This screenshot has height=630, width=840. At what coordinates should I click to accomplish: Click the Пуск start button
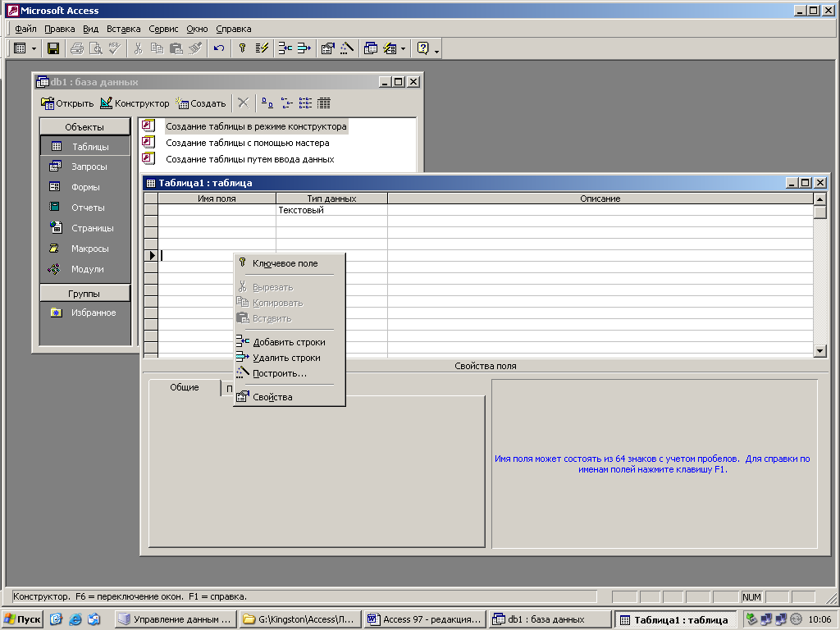click(x=23, y=619)
